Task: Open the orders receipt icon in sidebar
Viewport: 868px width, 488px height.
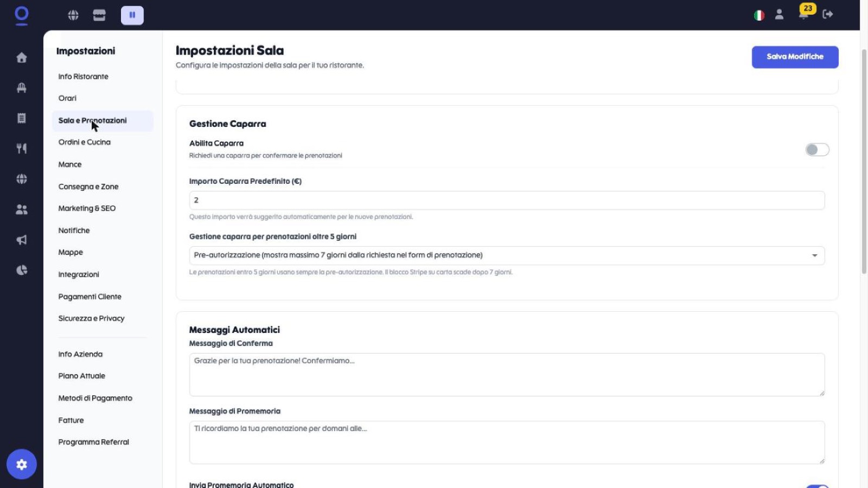Action: (22, 118)
